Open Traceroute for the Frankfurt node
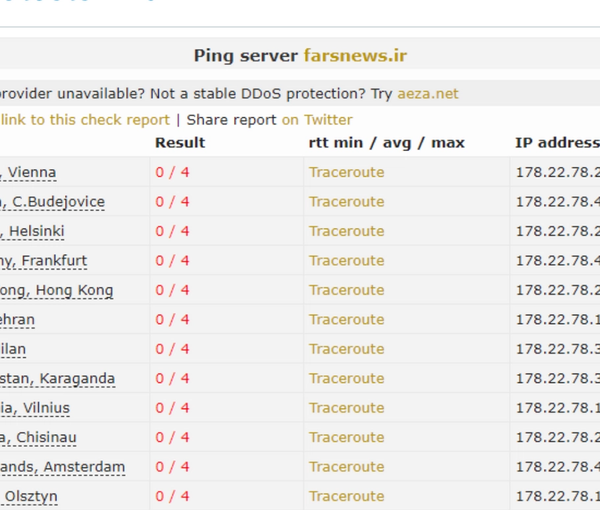The width and height of the screenshot is (600, 510). 347,261
